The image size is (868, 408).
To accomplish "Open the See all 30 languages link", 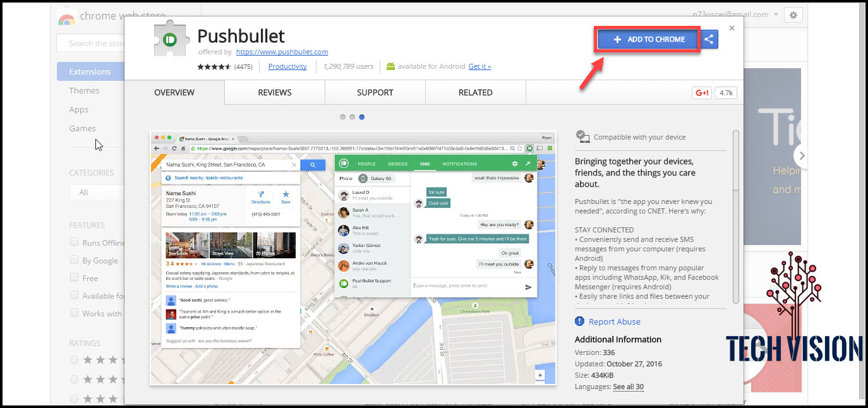I will [x=628, y=387].
